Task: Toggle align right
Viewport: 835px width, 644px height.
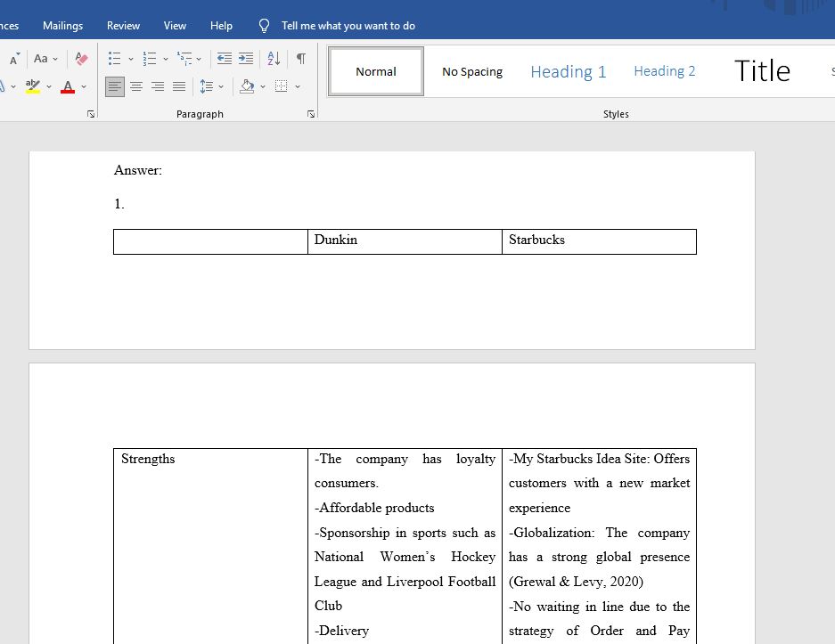Action: coord(158,86)
